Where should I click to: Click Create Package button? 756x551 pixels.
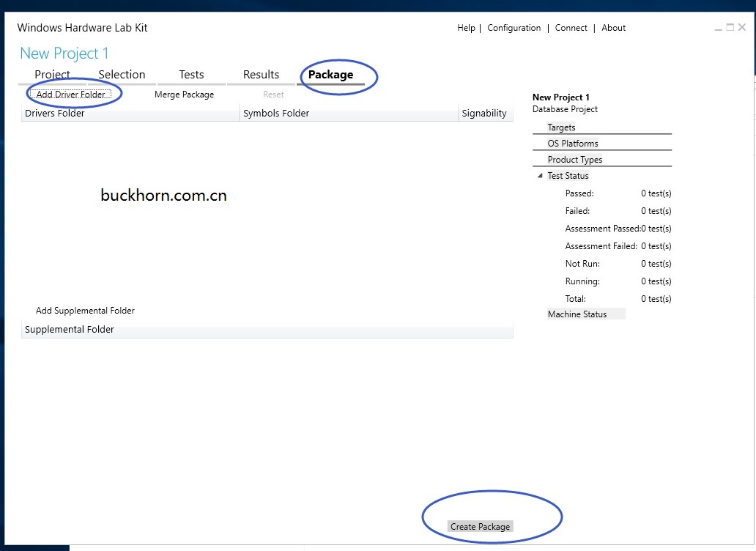tap(481, 526)
